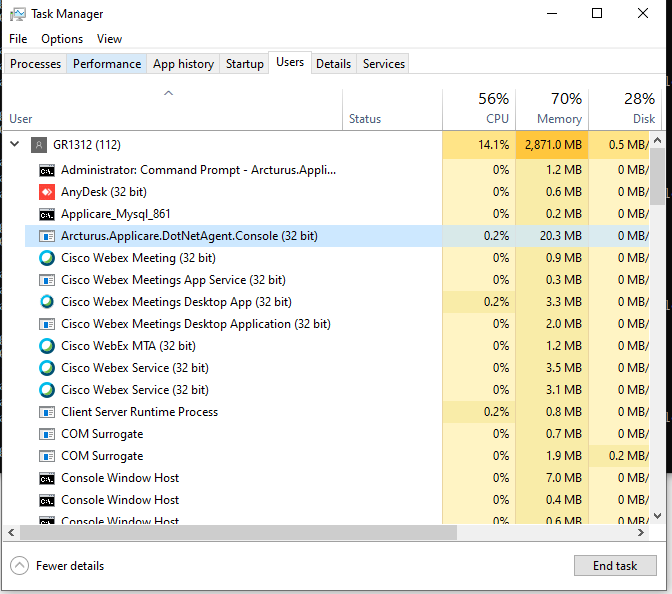Collapse view using Fewer details chevron
The image size is (672, 594).
click(20, 566)
